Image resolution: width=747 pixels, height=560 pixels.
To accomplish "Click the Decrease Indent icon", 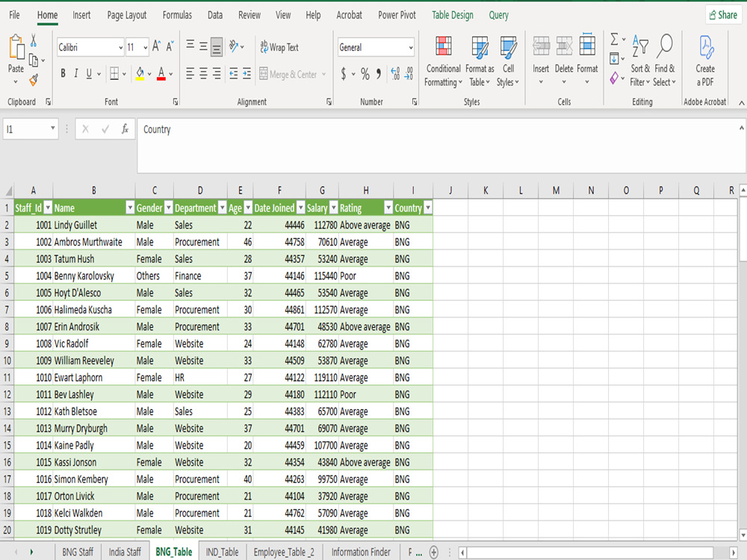I will click(x=233, y=73).
